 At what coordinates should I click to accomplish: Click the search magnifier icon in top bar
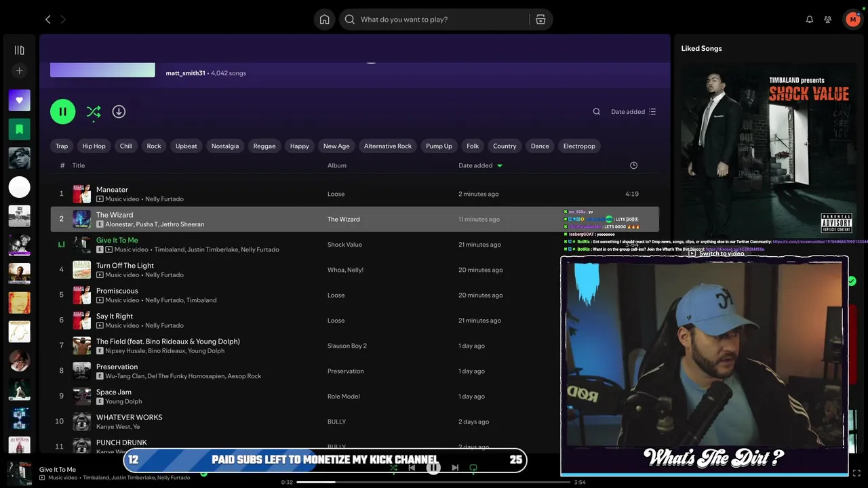350,20
